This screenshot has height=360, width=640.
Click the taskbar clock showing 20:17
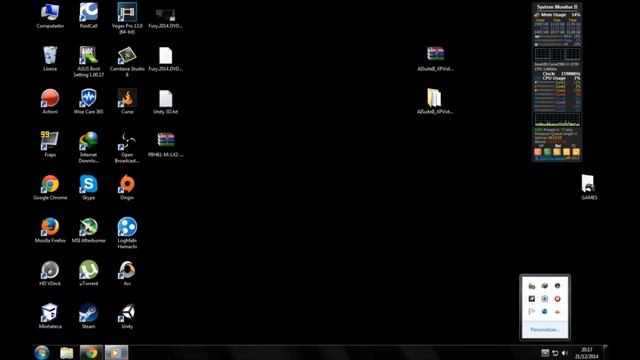(x=587, y=353)
